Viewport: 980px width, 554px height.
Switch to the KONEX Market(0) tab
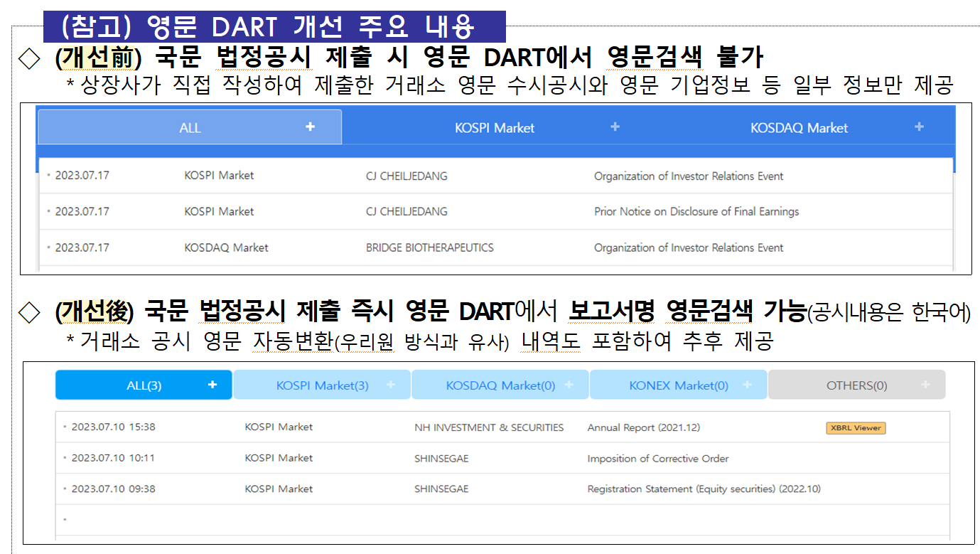[677, 384]
